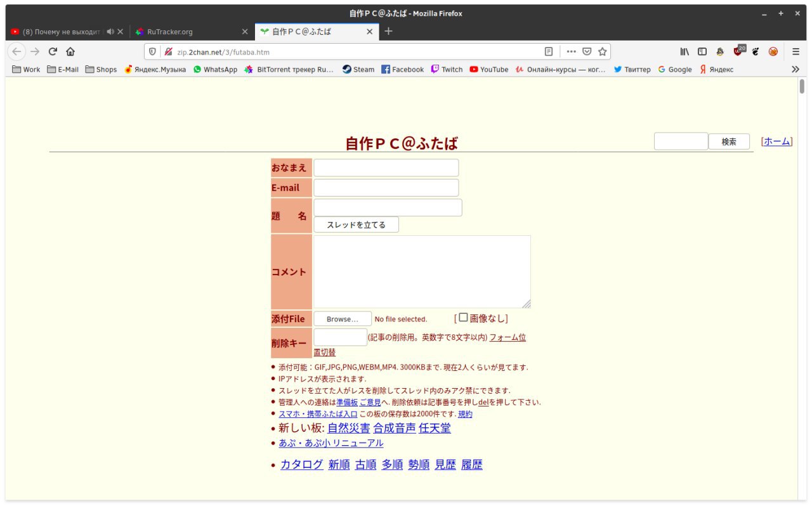Expand the E-Mail bookmarks folder

[x=63, y=69]
